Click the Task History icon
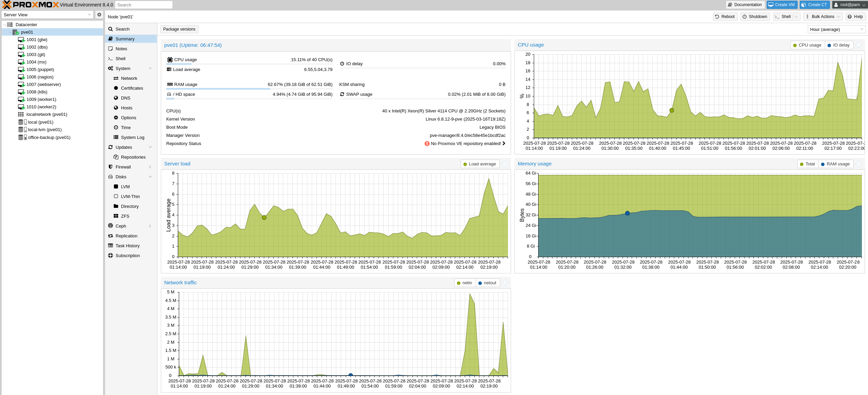Image resolution: width=868 pixels, height=395 pixels. coord(110,246)
